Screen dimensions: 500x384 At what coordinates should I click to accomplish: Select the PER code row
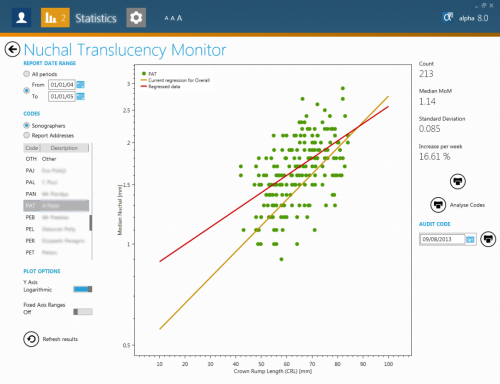coord(56,241)
